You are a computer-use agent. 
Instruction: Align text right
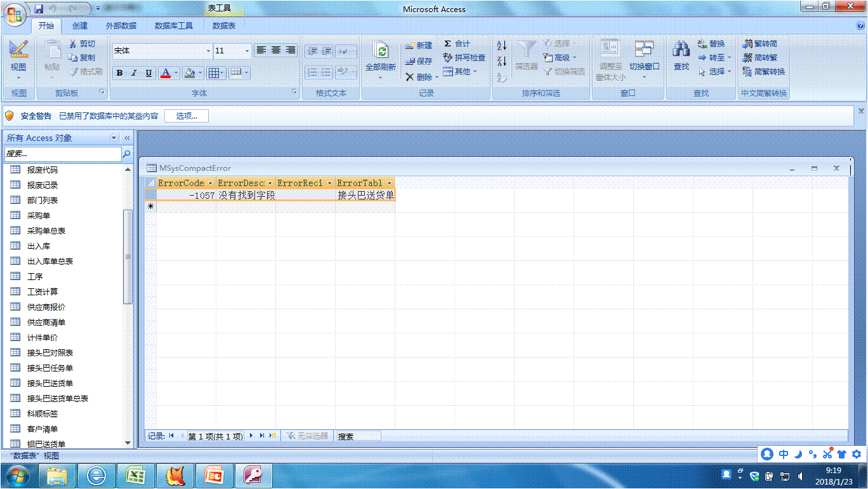pyautogui.click(x=290, y=50)
